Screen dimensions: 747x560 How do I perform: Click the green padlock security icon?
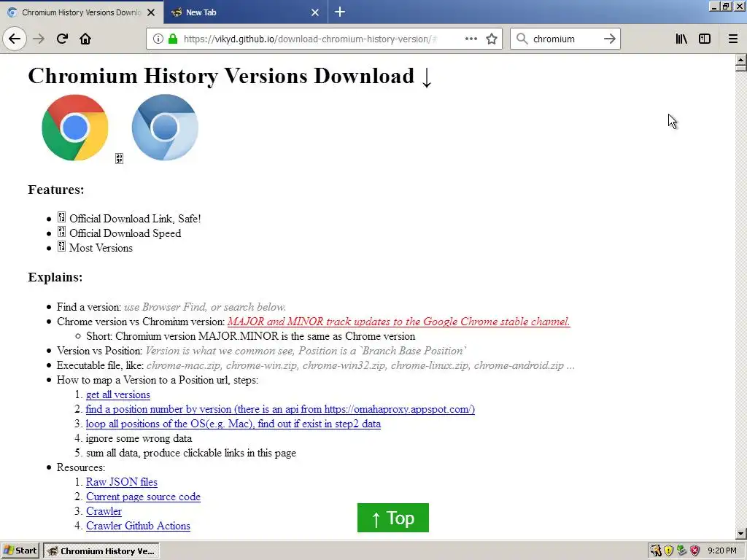tap(173, 39)
